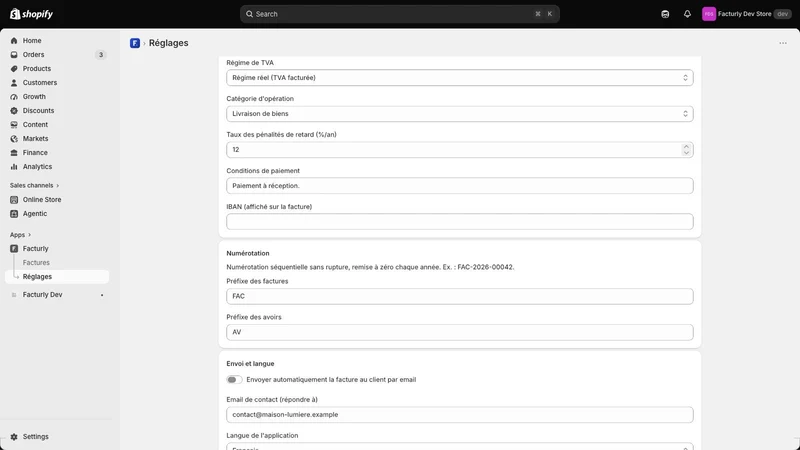Click the Facturly Dev Store account name
Viewport: 800px width, 450px height.
point(744,14)
